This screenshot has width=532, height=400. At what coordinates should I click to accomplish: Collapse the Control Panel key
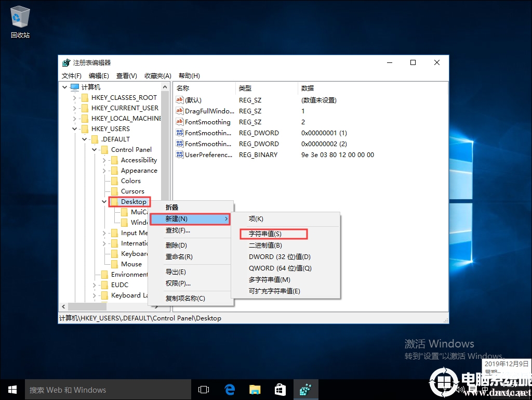click(x=95, y=150)
